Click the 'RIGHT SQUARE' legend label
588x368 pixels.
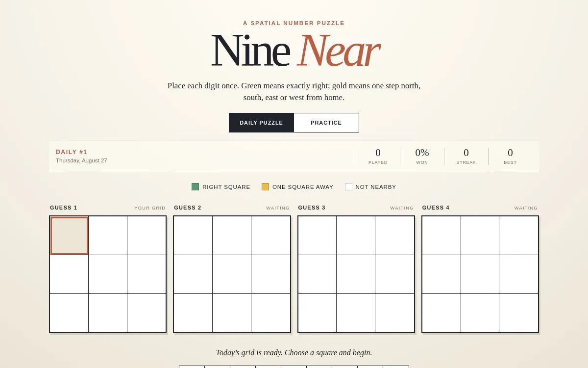(226, 187)
